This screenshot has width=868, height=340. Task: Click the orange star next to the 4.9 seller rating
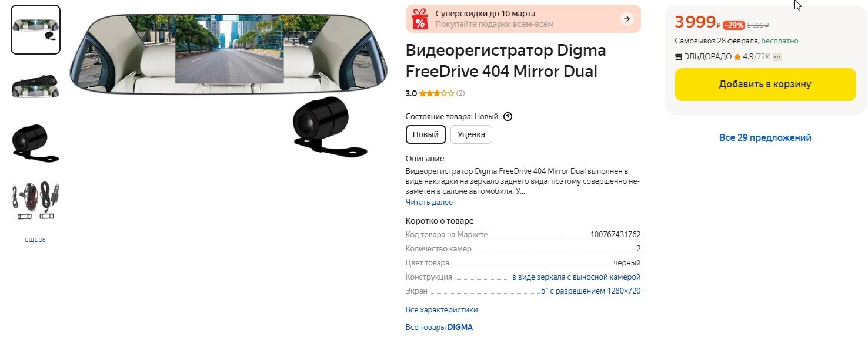pyautogui.click(x=737, y=57)
